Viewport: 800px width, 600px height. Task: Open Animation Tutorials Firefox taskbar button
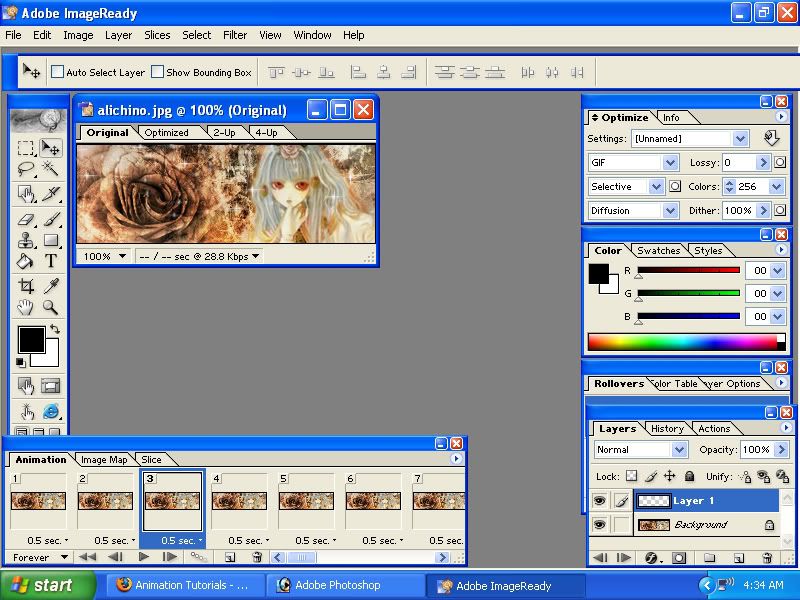tap(185, 586)
